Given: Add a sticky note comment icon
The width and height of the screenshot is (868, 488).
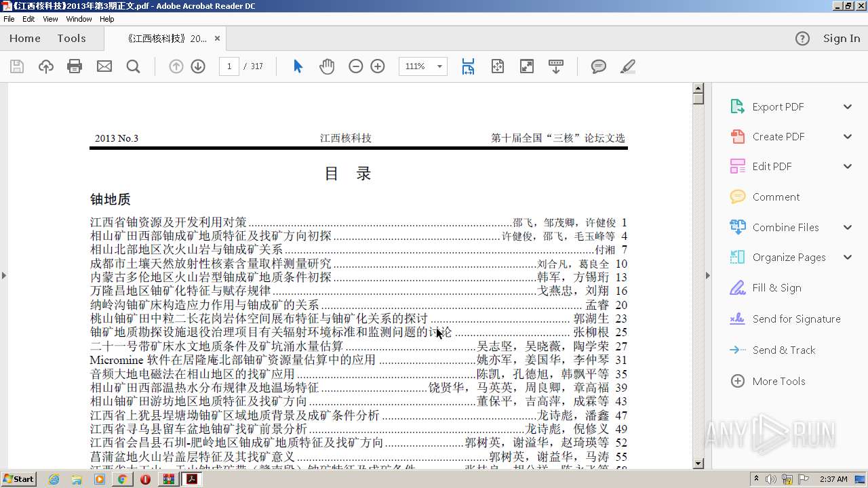Looking at the screenshot, I should pos(599,66).
